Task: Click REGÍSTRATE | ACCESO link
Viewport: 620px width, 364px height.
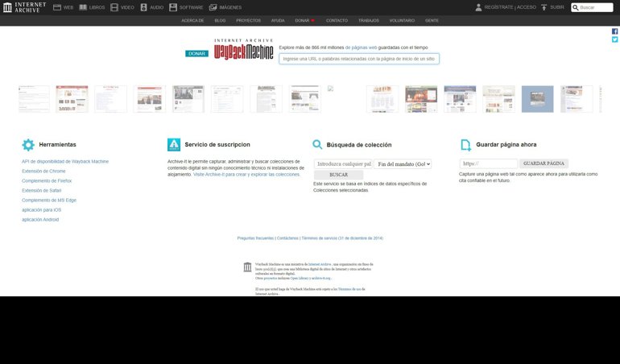Action: tap(510, 7)
